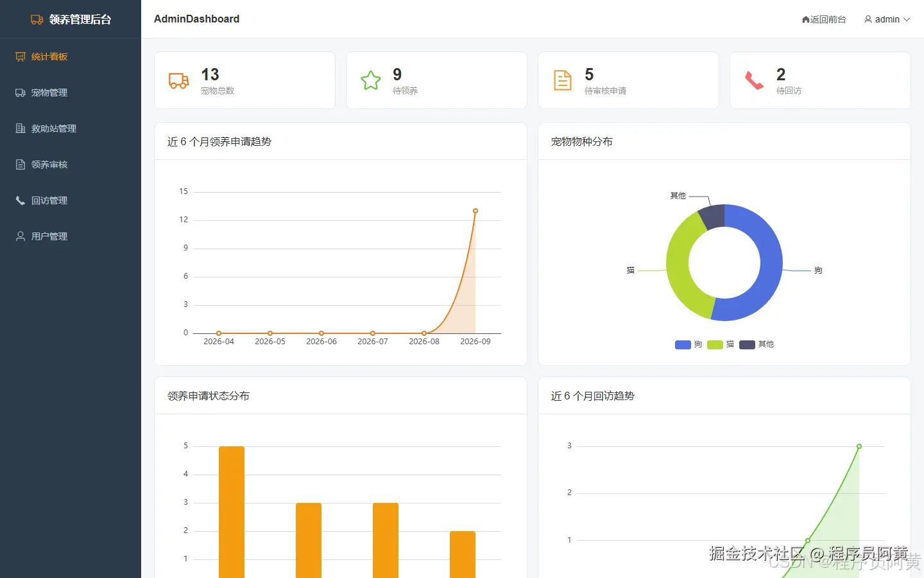Click the 2 待回访 value
924x578 pixels.
click(781, 74)
